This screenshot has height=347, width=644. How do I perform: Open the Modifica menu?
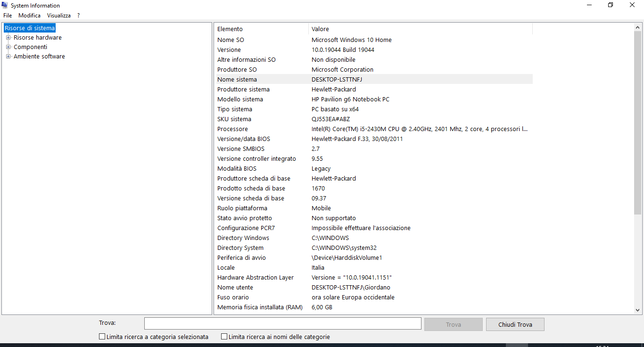(x=30, y=16)
